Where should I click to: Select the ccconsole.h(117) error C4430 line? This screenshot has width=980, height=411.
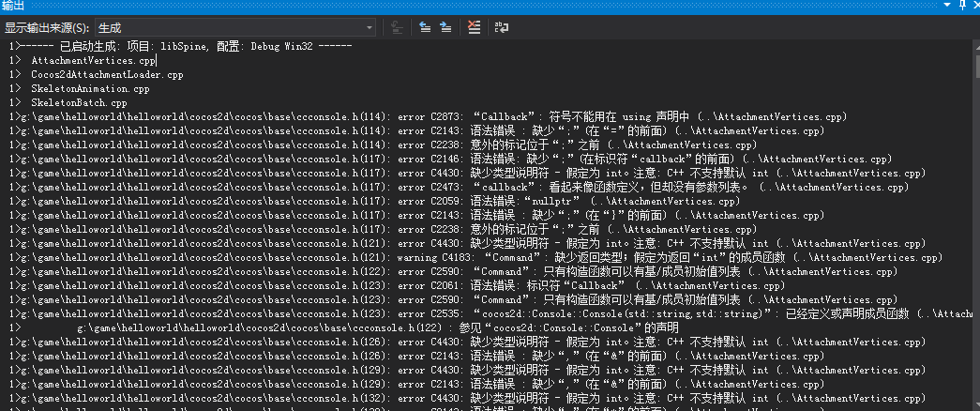click(x=468, y=174)
